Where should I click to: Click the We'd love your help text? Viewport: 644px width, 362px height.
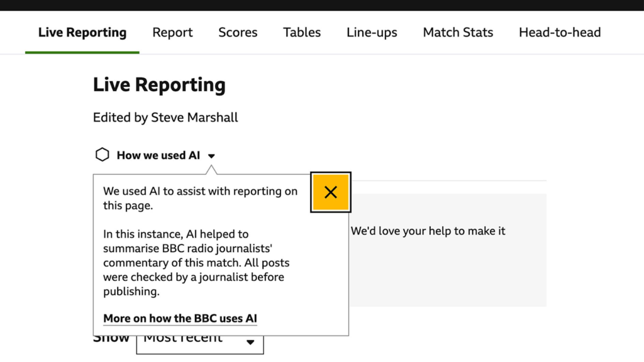click(x=428, y=231)
